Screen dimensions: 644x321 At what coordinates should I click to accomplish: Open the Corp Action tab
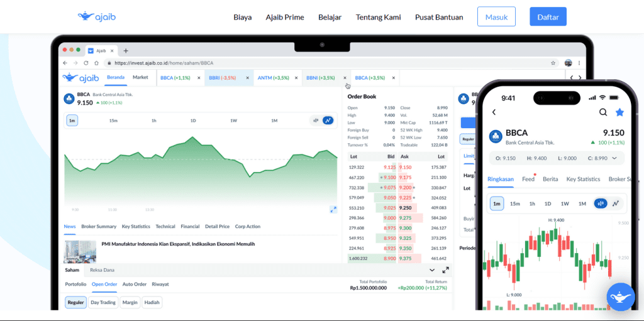click(x=248, y=226)
